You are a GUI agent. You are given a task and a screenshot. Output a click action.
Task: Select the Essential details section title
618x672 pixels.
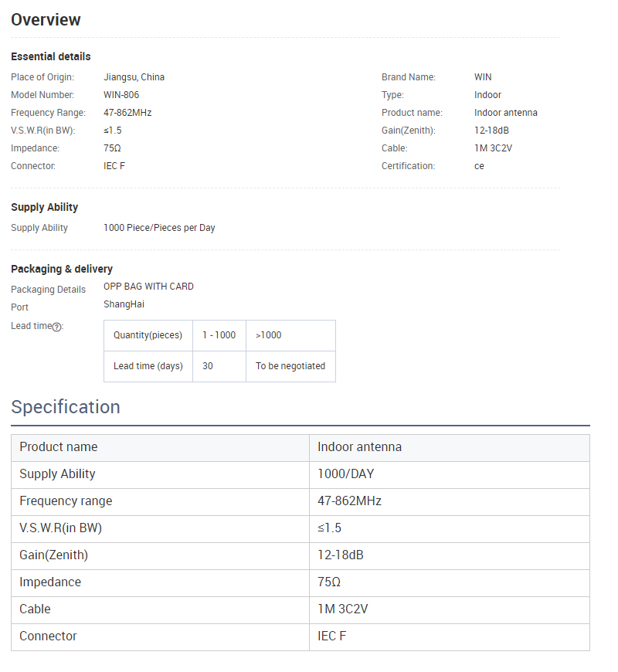50,56
